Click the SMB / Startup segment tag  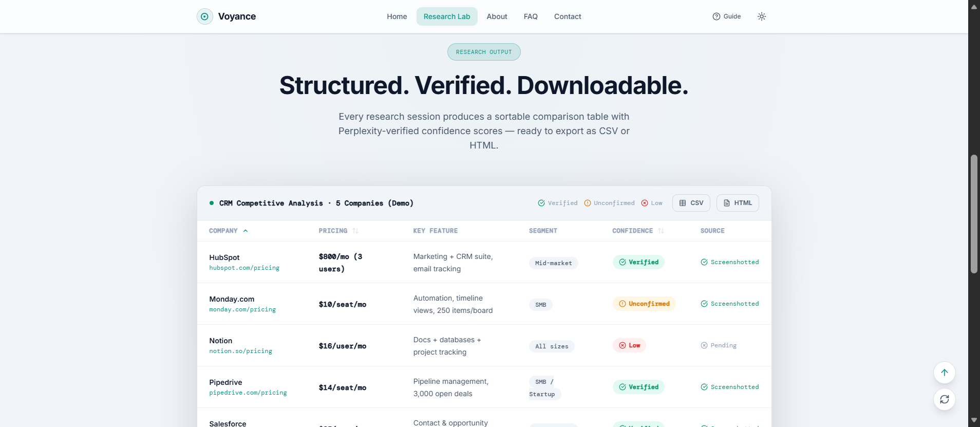pyautogui.click(x=545, y=388)
